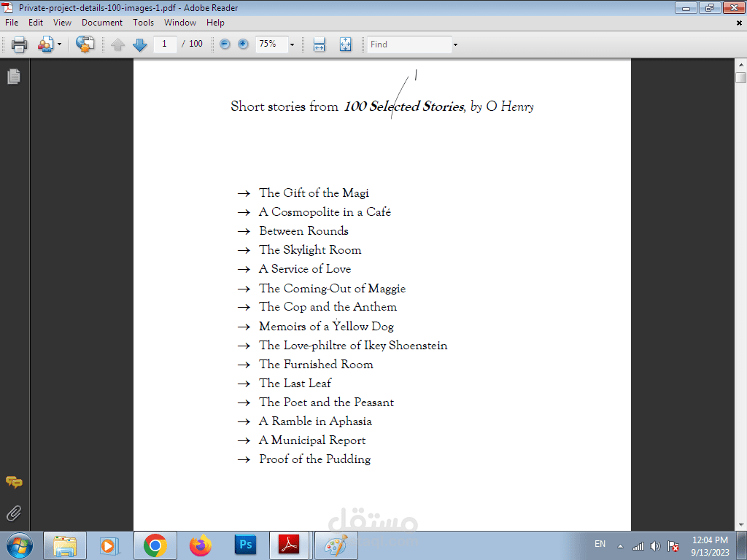Go to next page blue arrow
The height and width of the screenshot is (560, 747).
(139, 44)
